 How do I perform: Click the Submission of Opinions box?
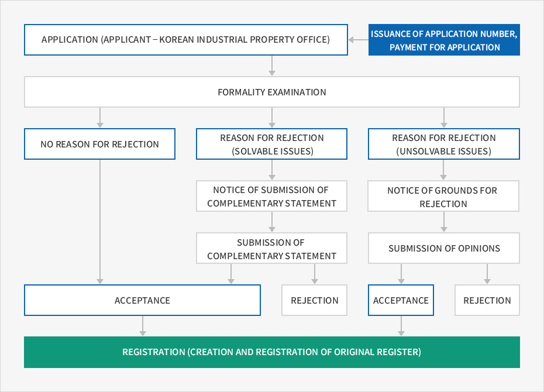[444, 249]
